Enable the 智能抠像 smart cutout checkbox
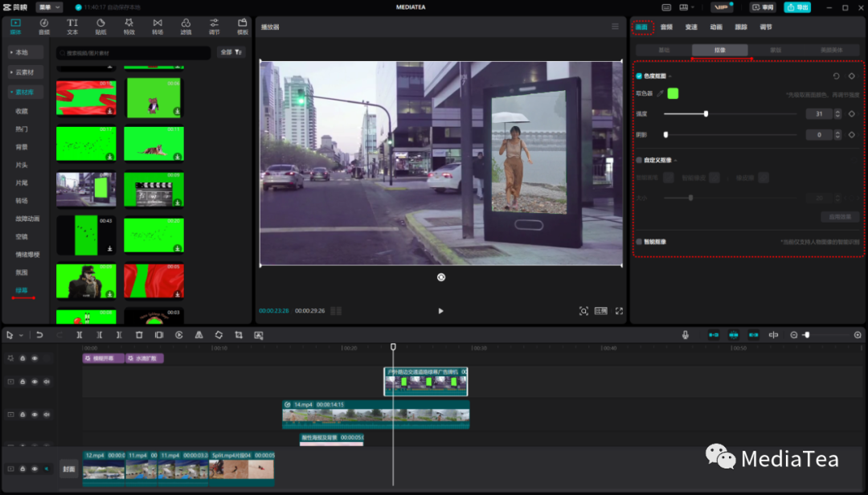Image resolution: width=868 pixels, height=495 pixels. [639, 241]
